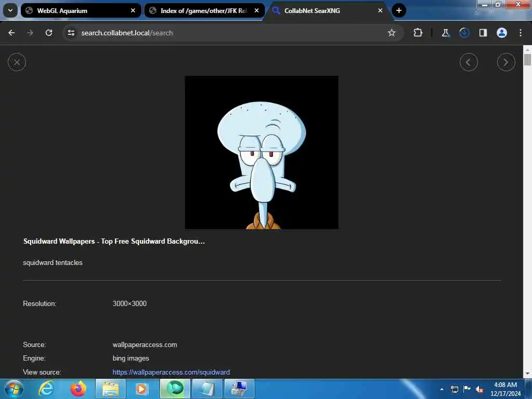Show hidden system tray icons

pos(442,389)
